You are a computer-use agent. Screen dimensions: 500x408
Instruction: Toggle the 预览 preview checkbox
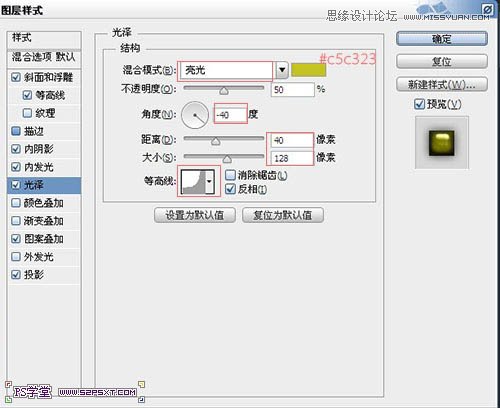click(x=419, y=104)
